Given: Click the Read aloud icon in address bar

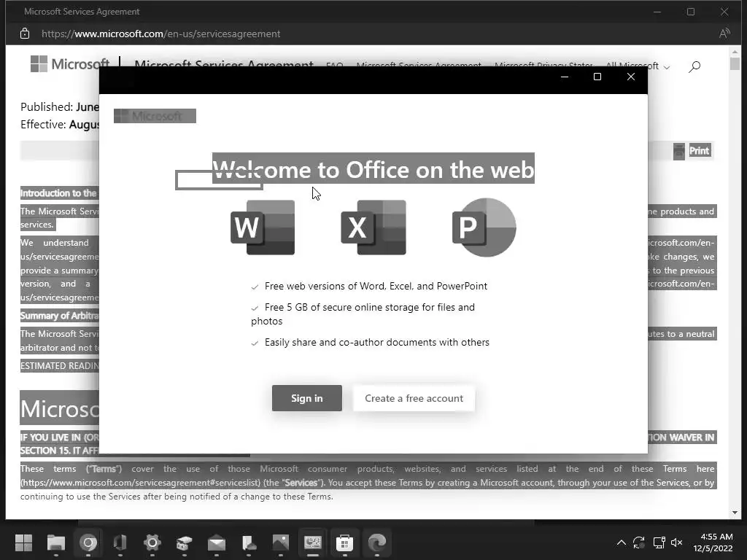Looking at the screenshot, I should click(724, 34).
